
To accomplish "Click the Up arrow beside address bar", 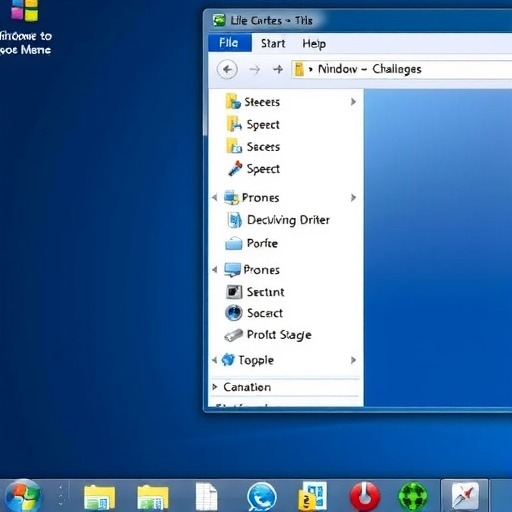I will [x=278, y=69].
